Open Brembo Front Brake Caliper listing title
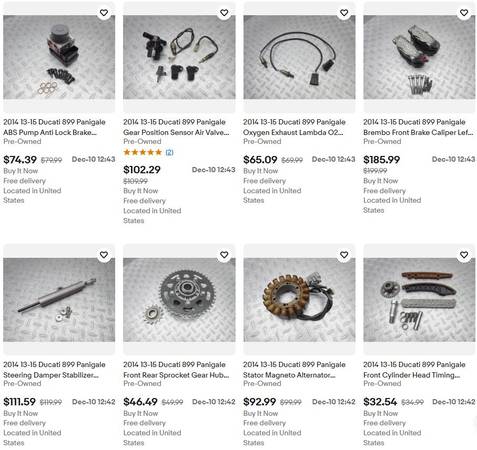 click(418, 127)
